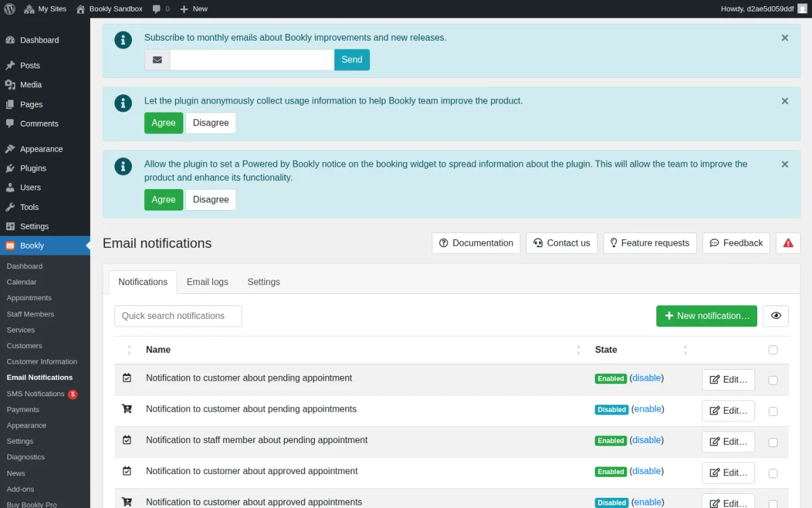The width and height of the screenshot is (812, 508).
Task: Open the Documentation button
Action: tap(476, 243)
